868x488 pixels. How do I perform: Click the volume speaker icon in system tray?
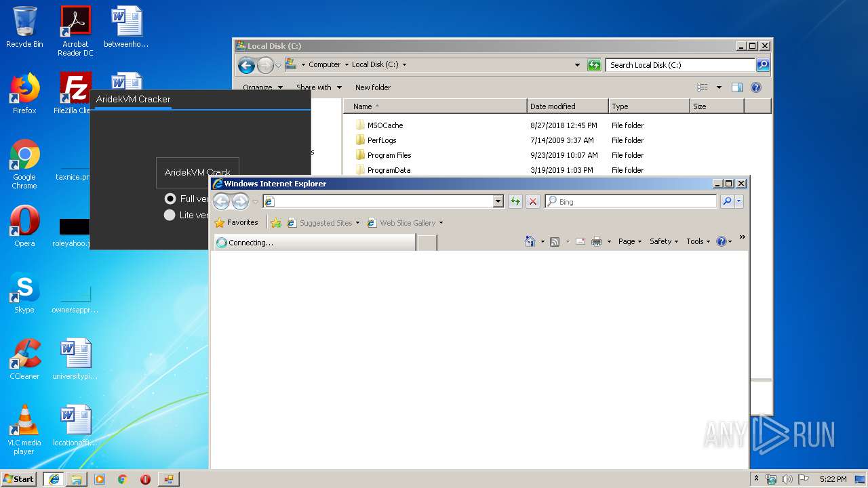(x=787, y=479)
